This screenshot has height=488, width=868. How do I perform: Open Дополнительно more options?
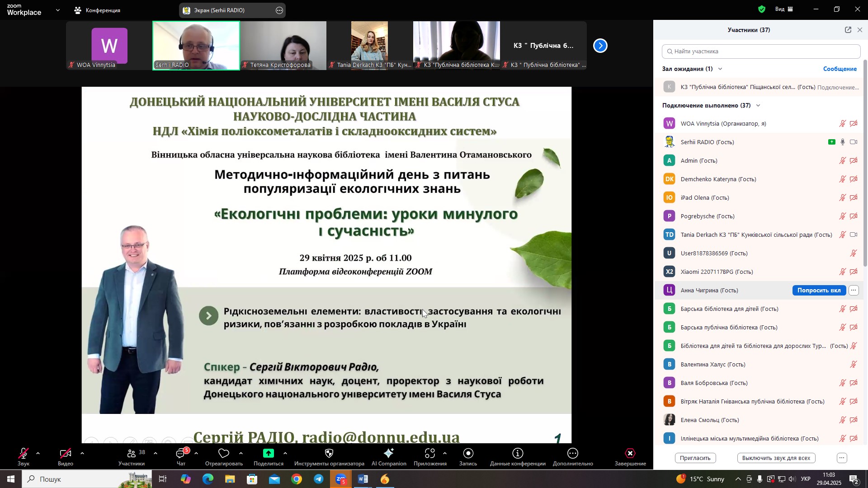coord(573,457)
